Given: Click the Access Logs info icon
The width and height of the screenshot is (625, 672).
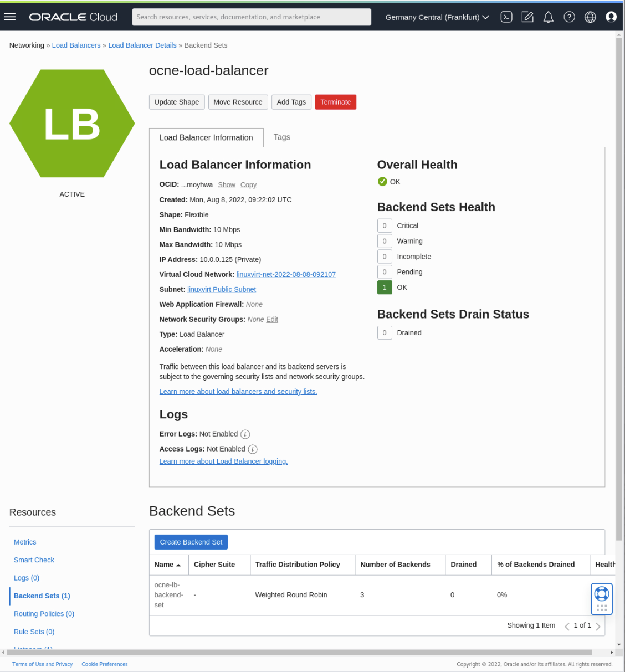Looking at the screenshot, I should (x=253, y=449).
